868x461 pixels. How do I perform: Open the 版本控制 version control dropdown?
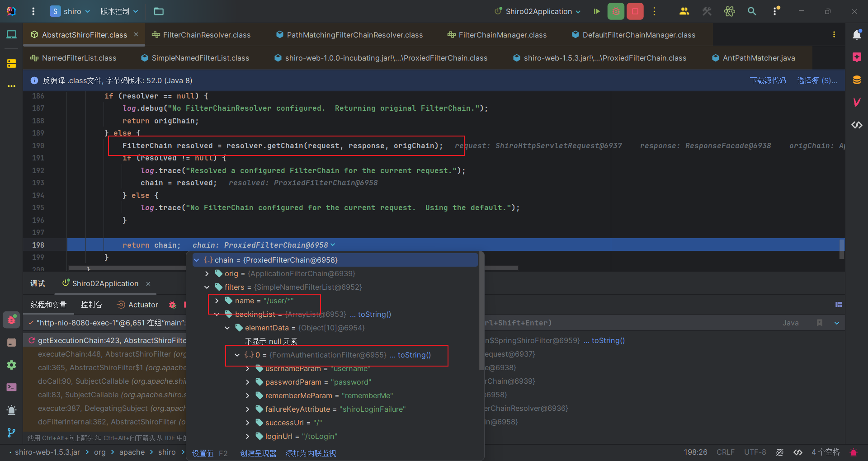pyautogui.click(x=119, y=11)
